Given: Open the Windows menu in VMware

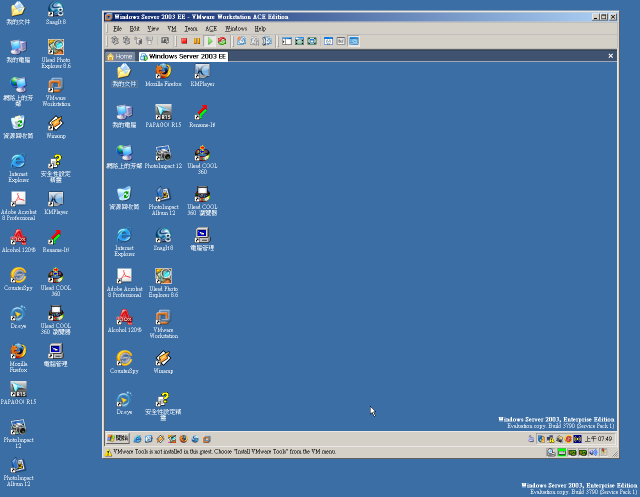Looking at the screenshot, I should (236, 29).
